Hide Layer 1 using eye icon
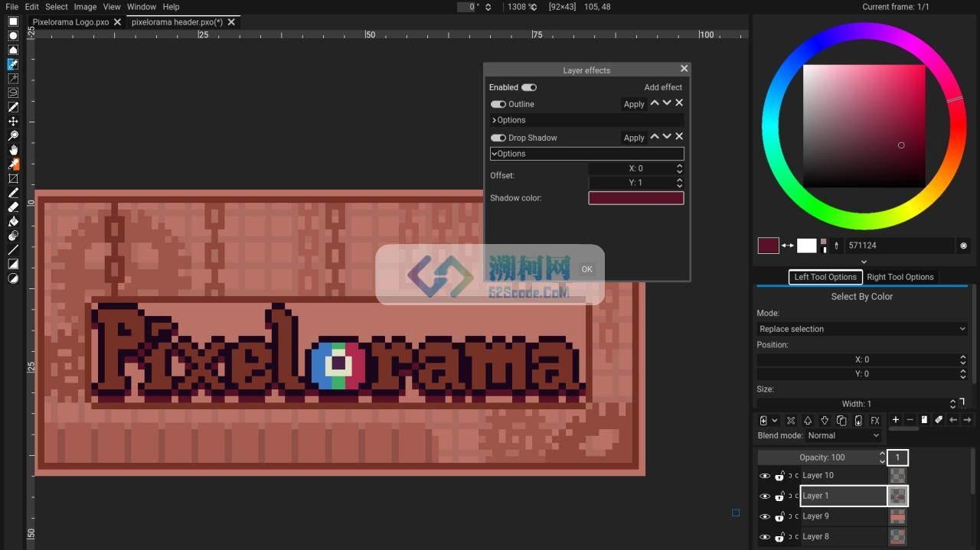 click(x=764, y=496)
